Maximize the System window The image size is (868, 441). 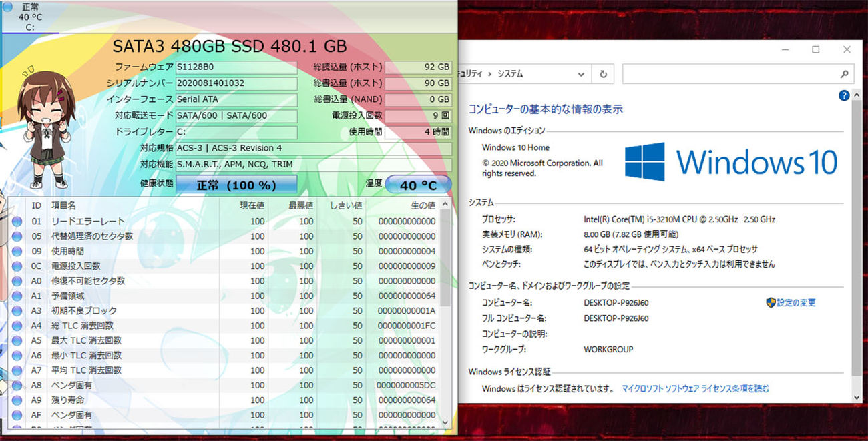(816, 49)
